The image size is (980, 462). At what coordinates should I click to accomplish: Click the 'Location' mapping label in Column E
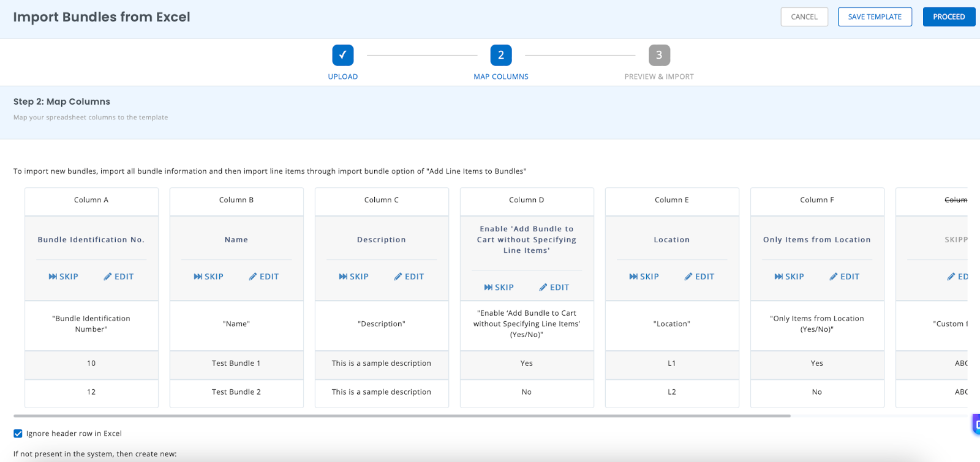click(x=672, y=240)
